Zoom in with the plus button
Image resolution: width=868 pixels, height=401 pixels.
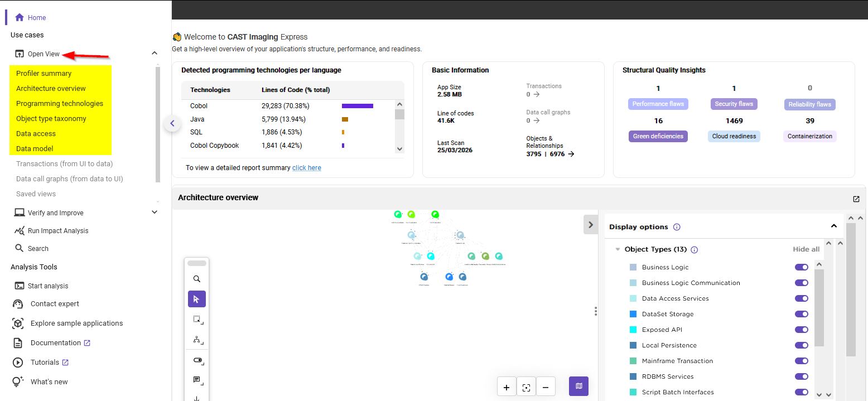pyautogui.click(x=507, y=387)
